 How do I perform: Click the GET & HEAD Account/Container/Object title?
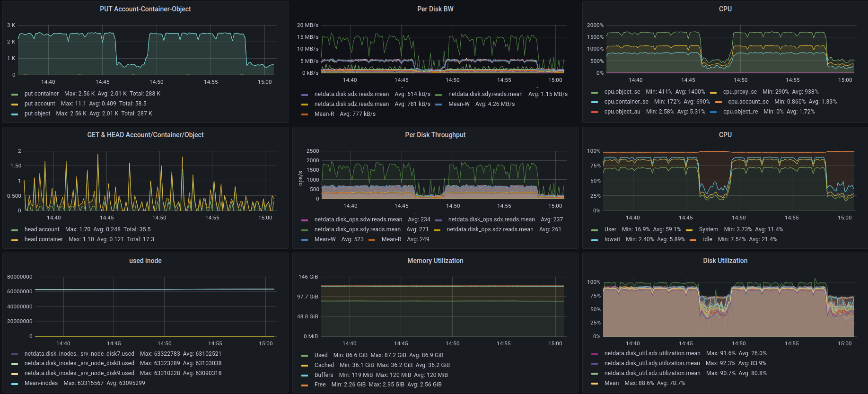pyautogui.click(x=145, y=135)
